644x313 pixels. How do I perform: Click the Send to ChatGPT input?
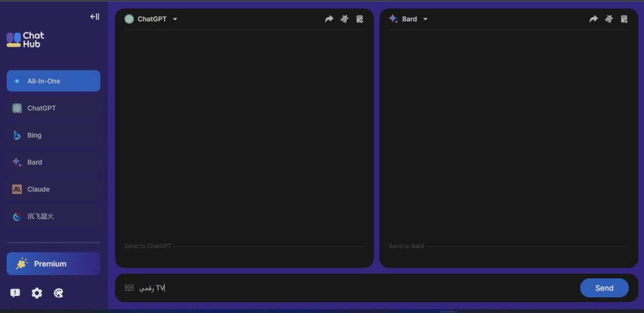pyautogui.click(x=244, y=246)
